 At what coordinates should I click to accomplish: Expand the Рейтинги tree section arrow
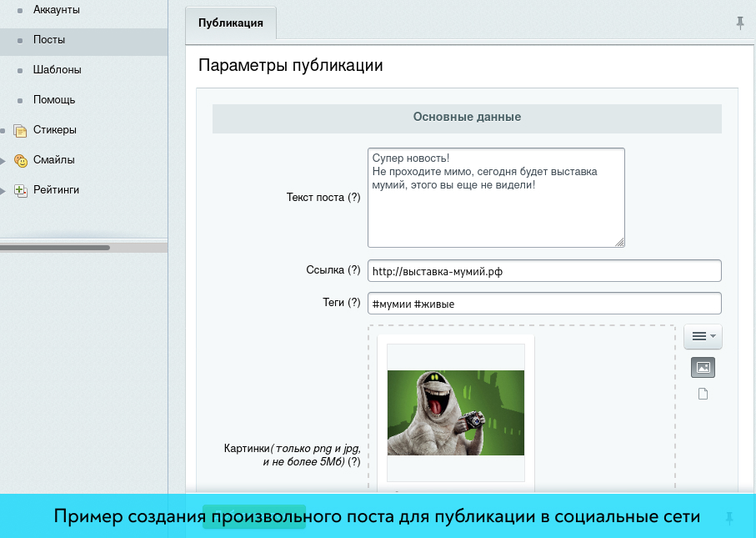[x=3, y=190]
